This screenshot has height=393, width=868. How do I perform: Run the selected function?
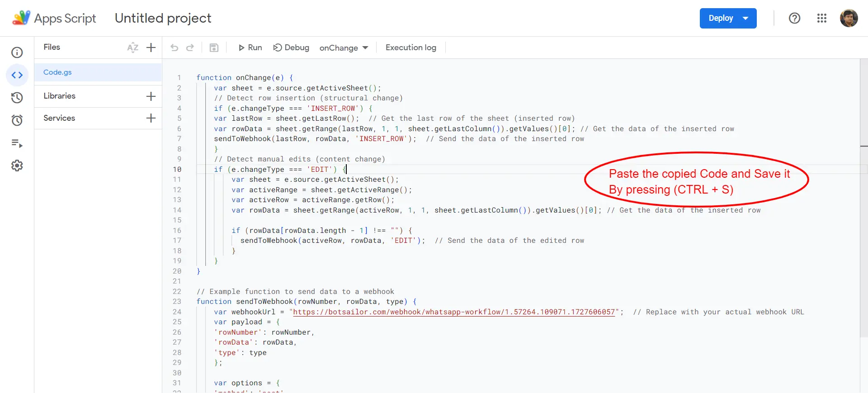250,47
